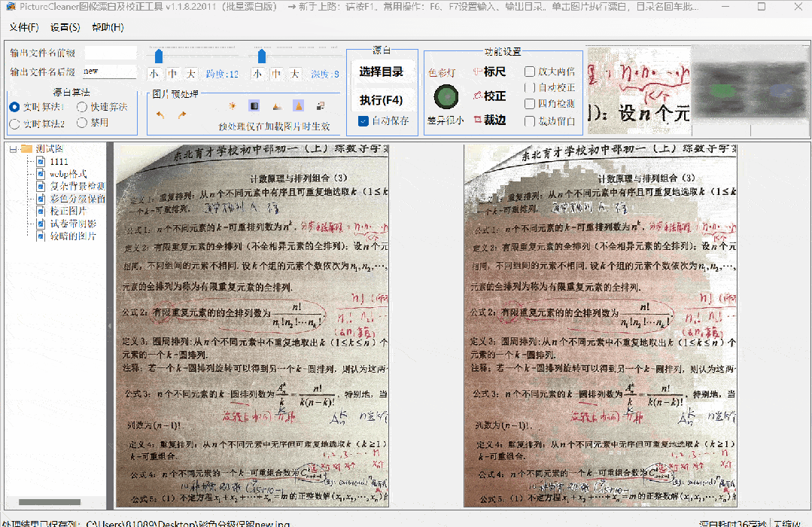Enable the 放大两倍 checkbox
Viewport: 812px width, 527px height.
tap(530, 72)
